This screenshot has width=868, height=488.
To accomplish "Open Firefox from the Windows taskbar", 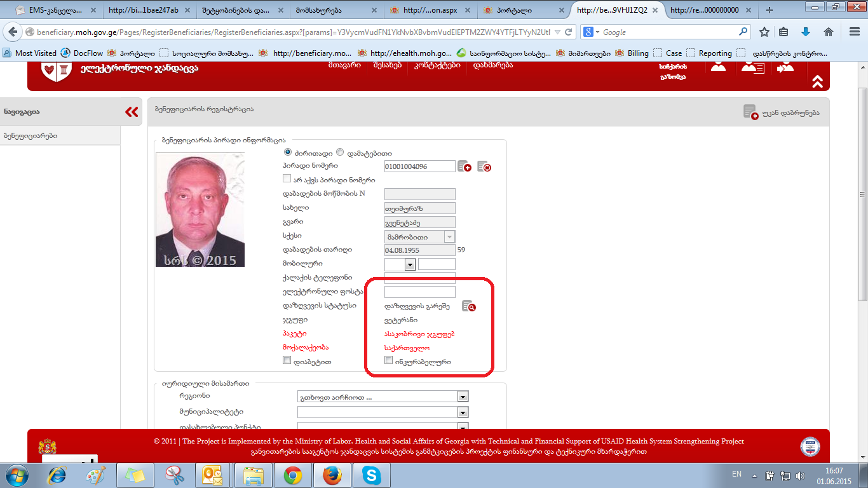I will (331, 475).
